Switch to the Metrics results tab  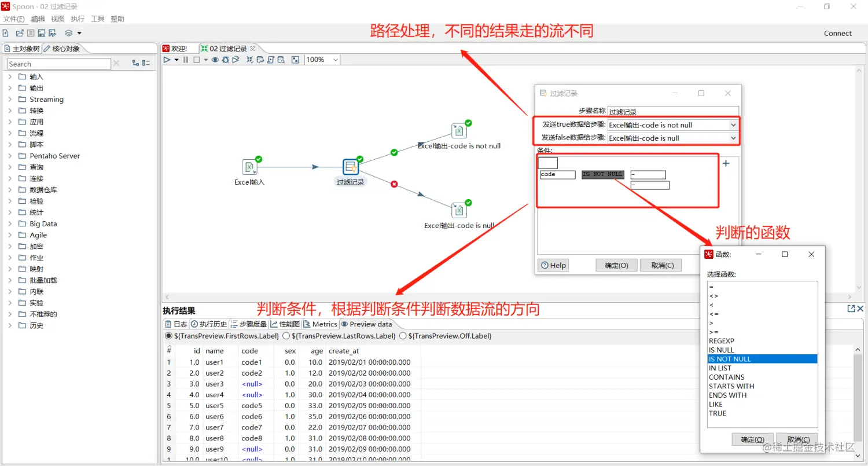click(x=320, y=324)
